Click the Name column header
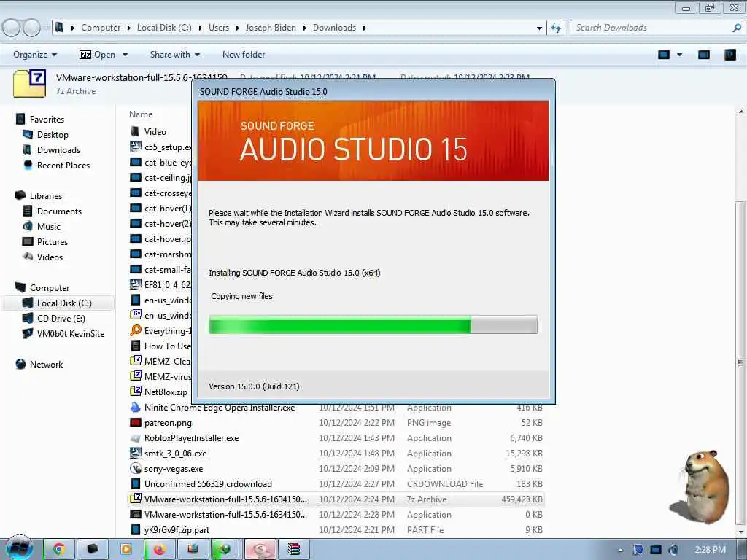Viewport: 747px width, 560px height. pos(141,114)
